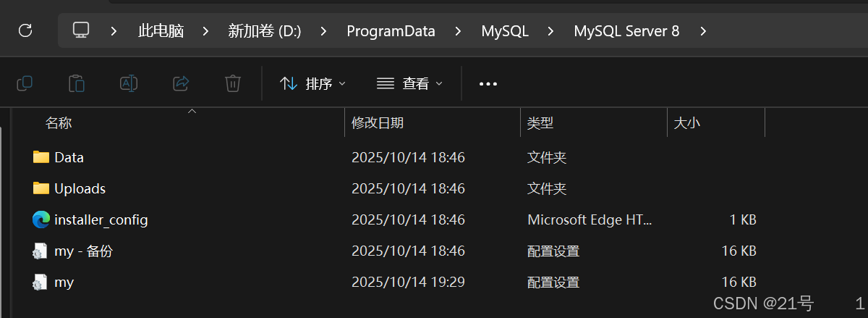This screenshot has height=318, width=868.
Task: Click 文件夹 type of Data row
Action: point(547,157)
